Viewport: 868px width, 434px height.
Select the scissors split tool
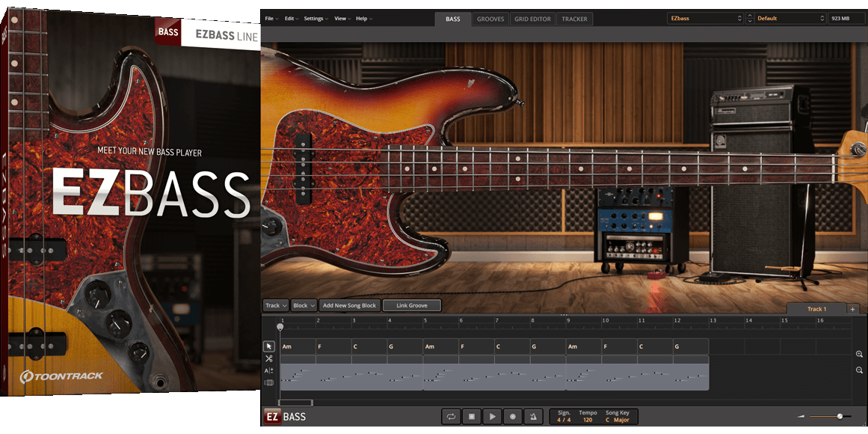[269, 358]
